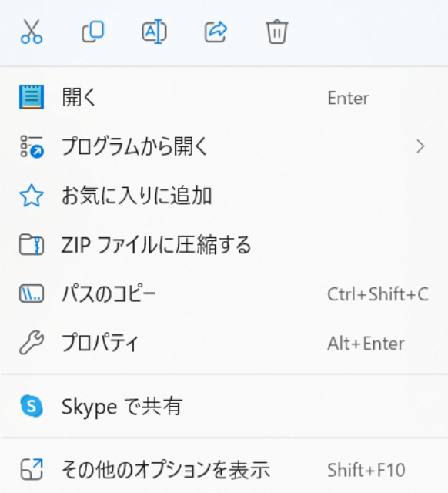Click the Cut scissors icon
The height and width of the screenshot is (493, 448).
[x=32, y=32]
